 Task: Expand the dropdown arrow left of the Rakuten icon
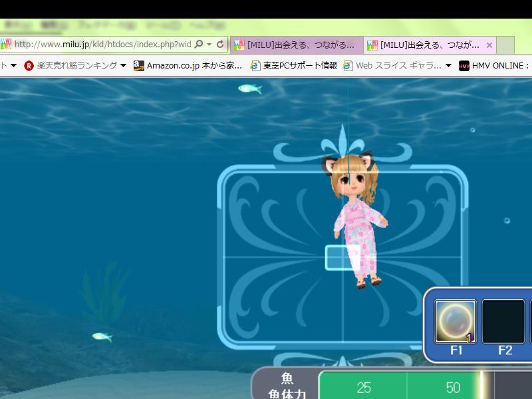(13, 65)
